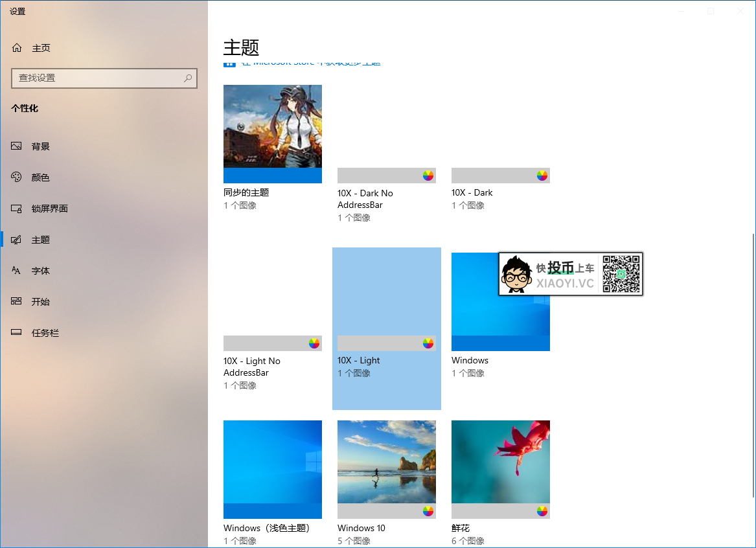Image resolution: width=756 pixels, height=548 pixels.
Task: Select the 任务栏 (Taskbar) icon
Action: tap(16, 332)
